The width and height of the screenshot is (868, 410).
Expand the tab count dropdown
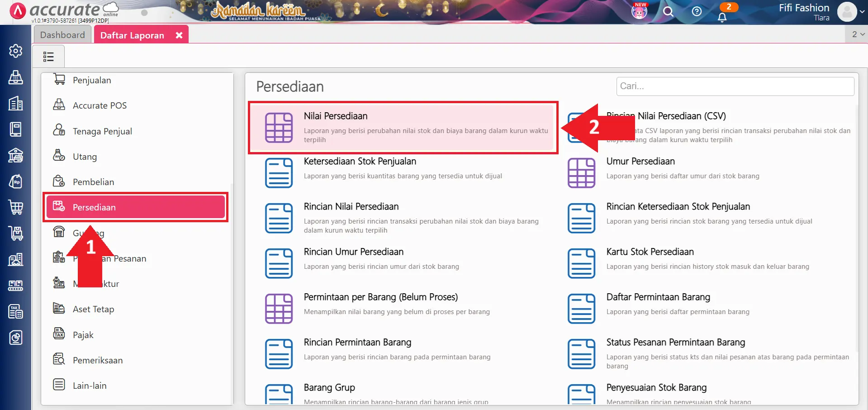coord(858,34)
